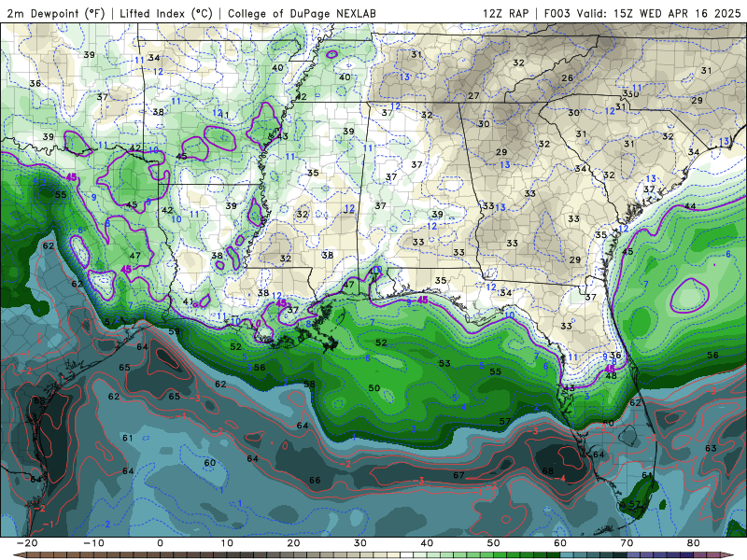Viewport: 747px width, 560px height.
Task: Click the 60 label on the color scale
Action: pos(560,543)
